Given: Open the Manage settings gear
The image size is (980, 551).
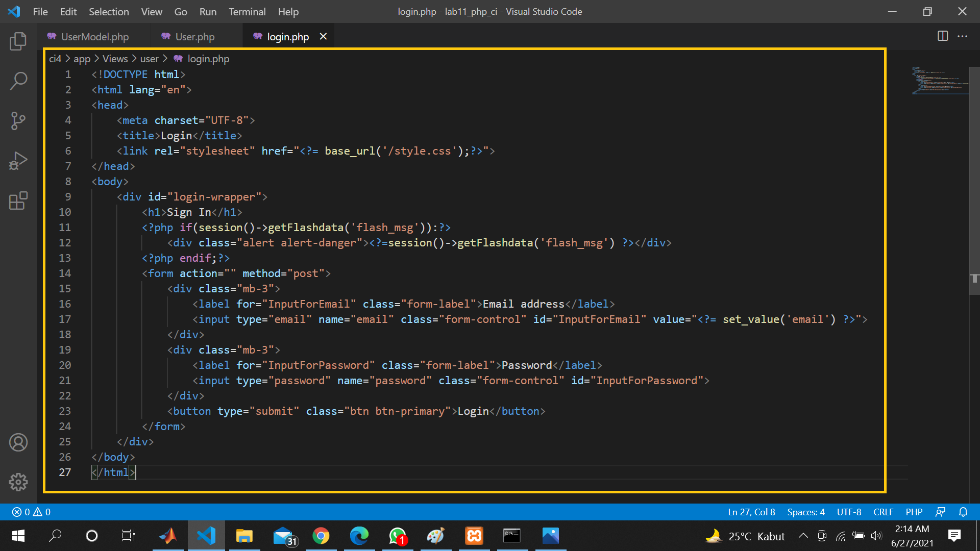Looking at the screenshot, I should [18, 482].
